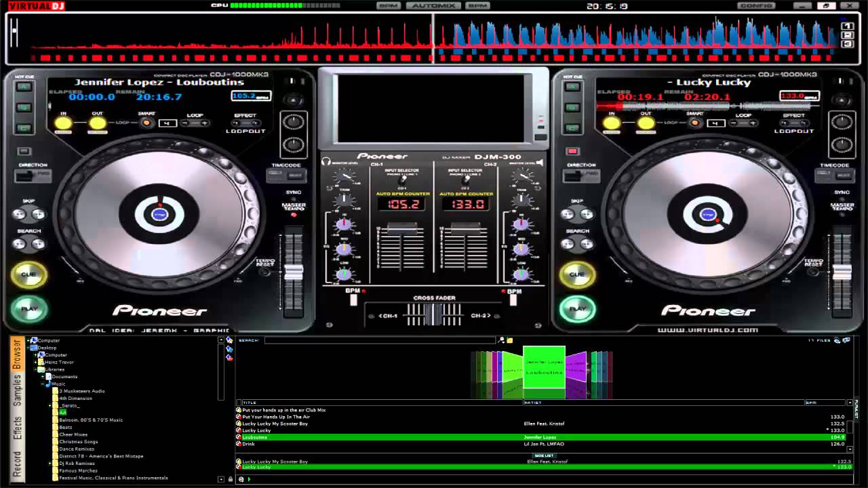
Task: Expand the _Serato_ folder
Action: [x=51, y=405]
